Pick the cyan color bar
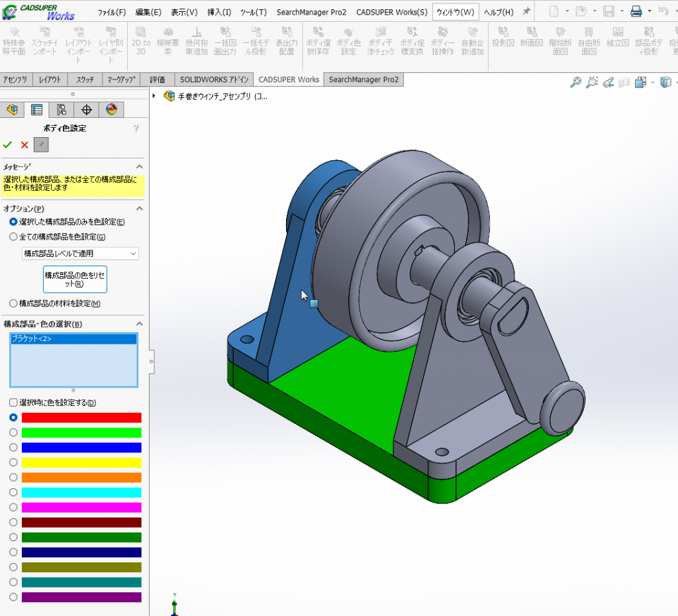Viewport: 678px width, 616px height. point(81,492)
